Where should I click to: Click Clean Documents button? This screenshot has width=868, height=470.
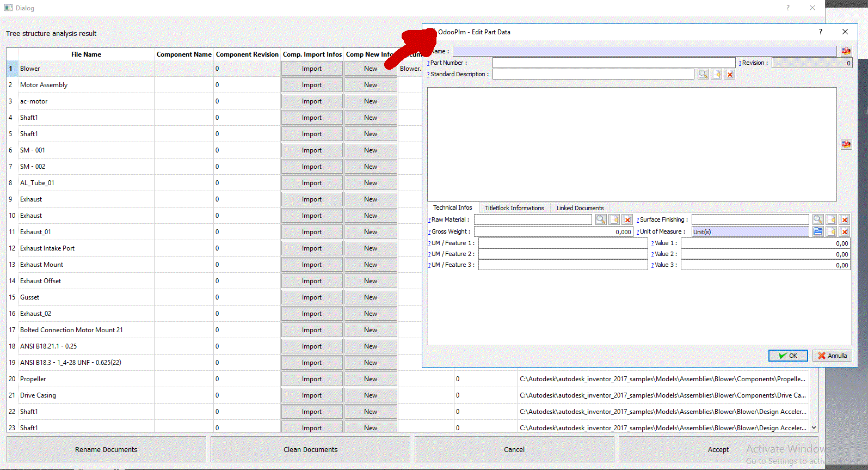pos(310,450)
